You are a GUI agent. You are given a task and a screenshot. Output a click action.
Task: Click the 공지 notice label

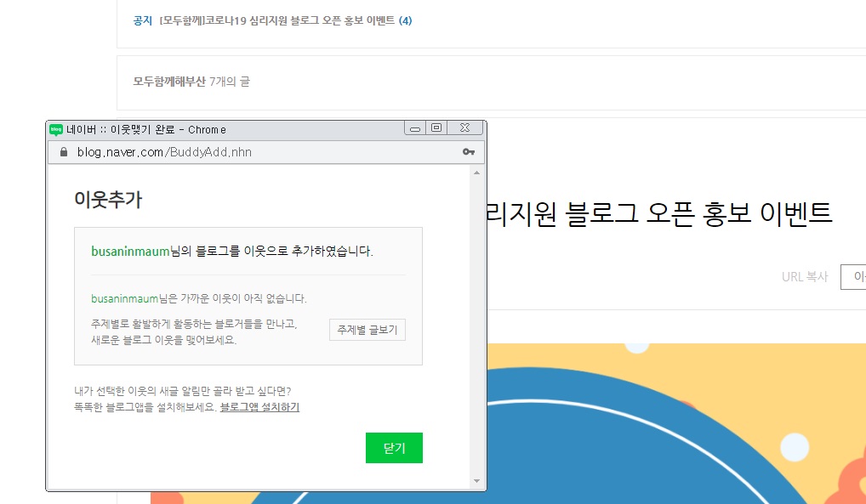[x=142, y=20]
